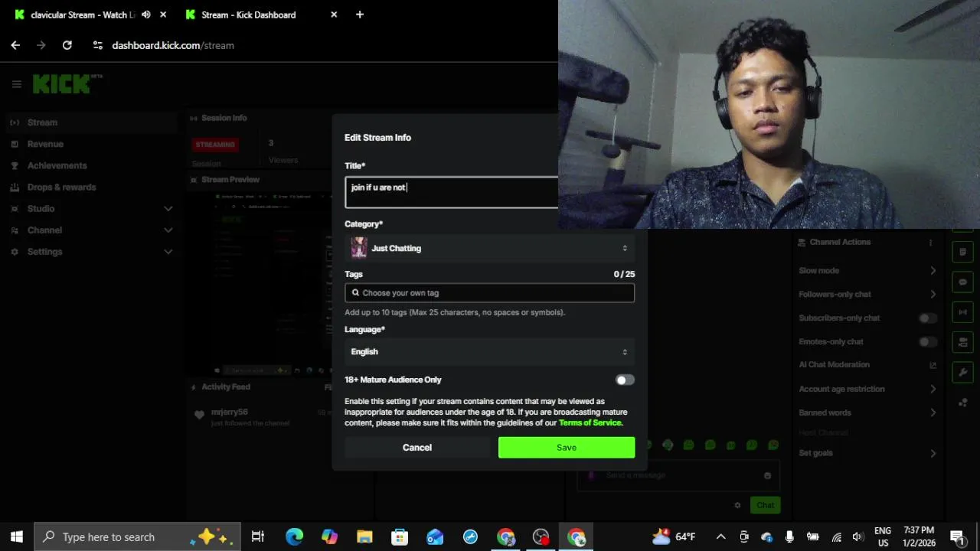Open volume control in system tray
Image resolution: width=980 pixels, height=551 pixels.
click(858, 536)
